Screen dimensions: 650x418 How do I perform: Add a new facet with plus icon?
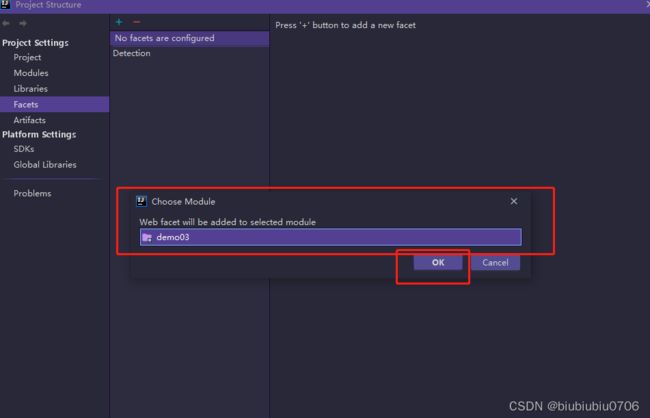coord(119,22)
